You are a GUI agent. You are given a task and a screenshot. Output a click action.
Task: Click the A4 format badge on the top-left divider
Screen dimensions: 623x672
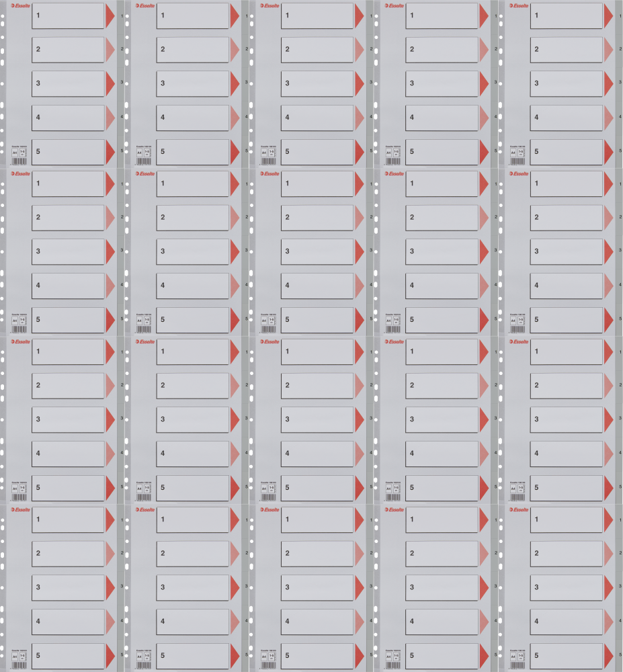15,153
